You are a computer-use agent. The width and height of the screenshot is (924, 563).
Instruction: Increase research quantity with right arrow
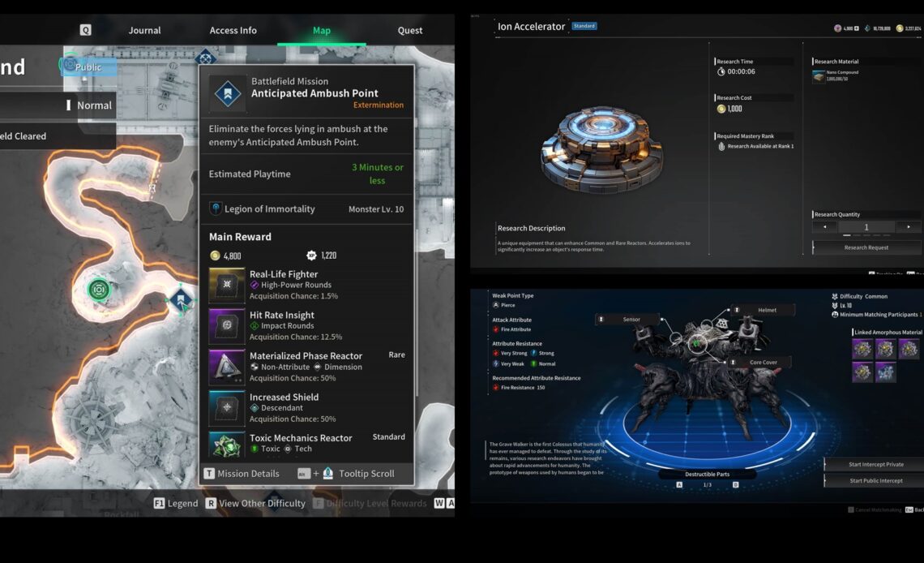pyautogui.click(x=908, y=227)
